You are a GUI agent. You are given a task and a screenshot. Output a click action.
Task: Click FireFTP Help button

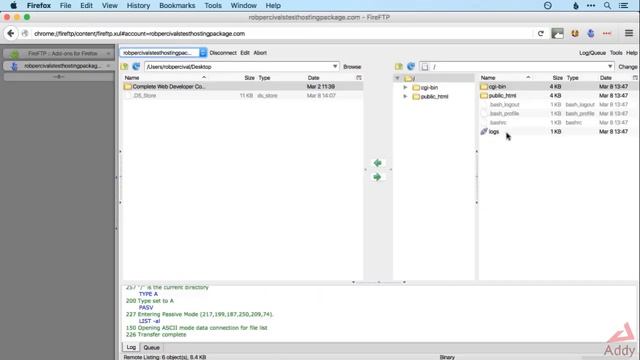pos(631,53)
